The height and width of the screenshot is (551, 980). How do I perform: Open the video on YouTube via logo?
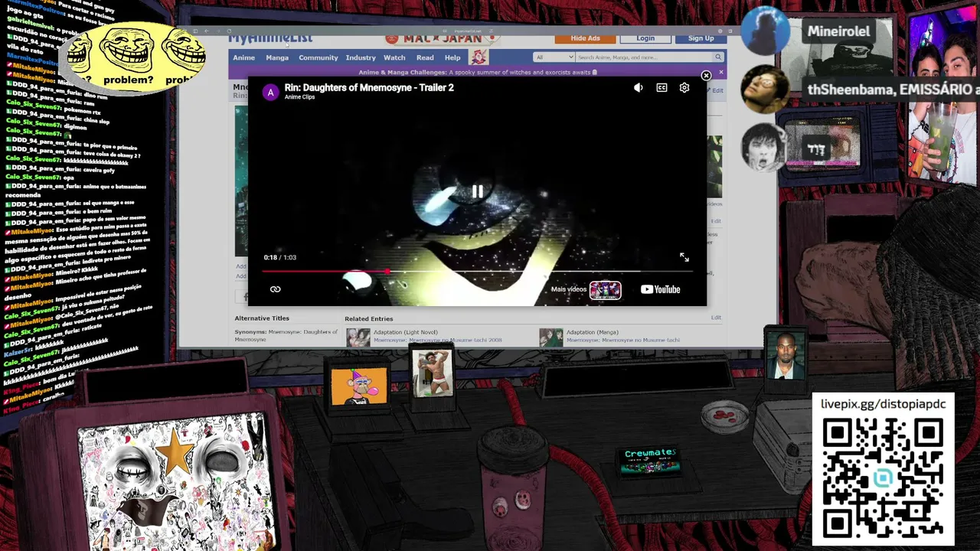[661, 289]
